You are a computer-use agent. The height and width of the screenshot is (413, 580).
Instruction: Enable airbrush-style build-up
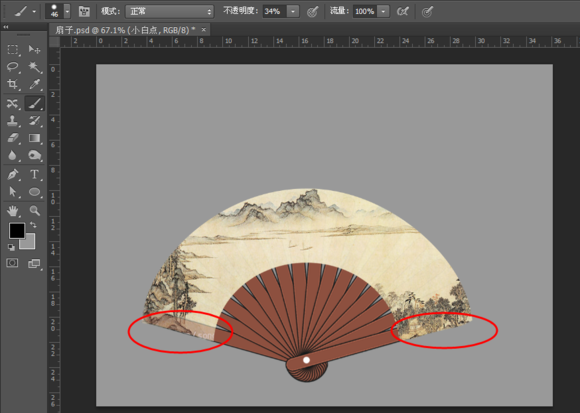(402, 11)
